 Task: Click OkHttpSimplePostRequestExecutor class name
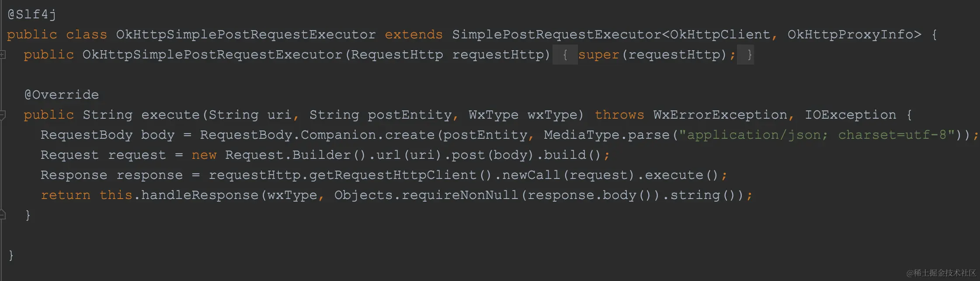[246, 34]
